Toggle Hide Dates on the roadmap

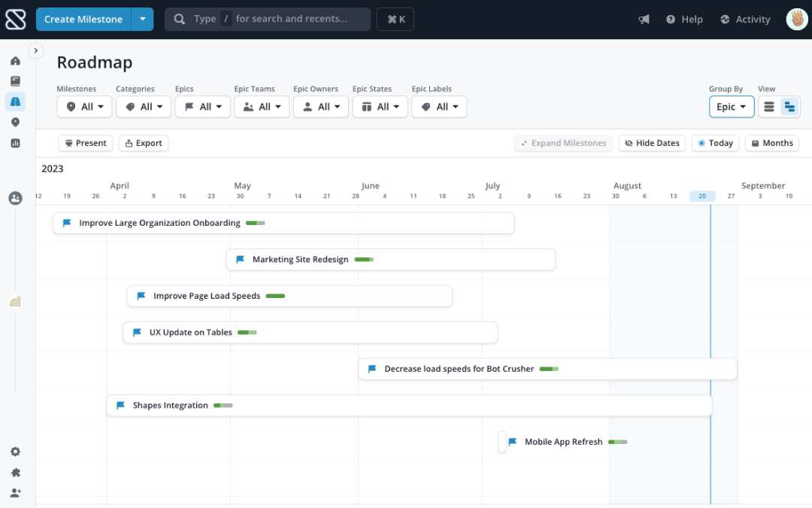(x=651, y=143)
